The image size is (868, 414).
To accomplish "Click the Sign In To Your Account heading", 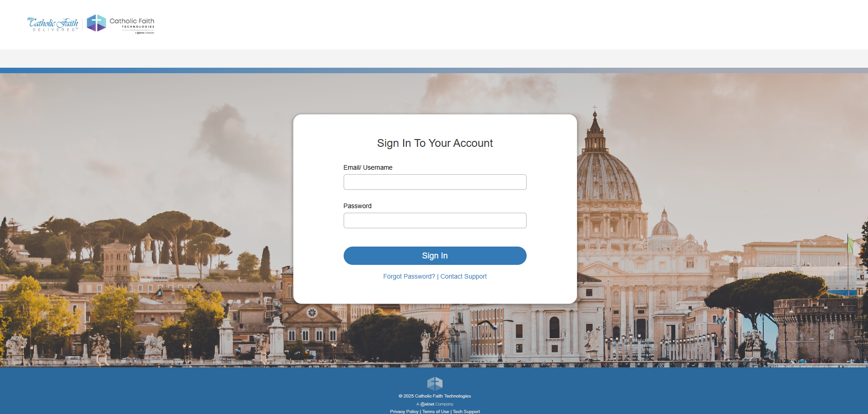I will click(x=435, y=143).
